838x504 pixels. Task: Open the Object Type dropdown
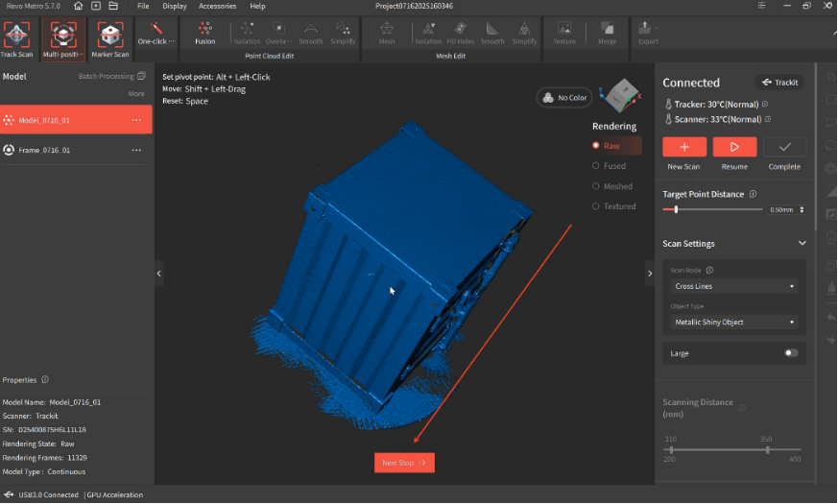coord(734,323)
